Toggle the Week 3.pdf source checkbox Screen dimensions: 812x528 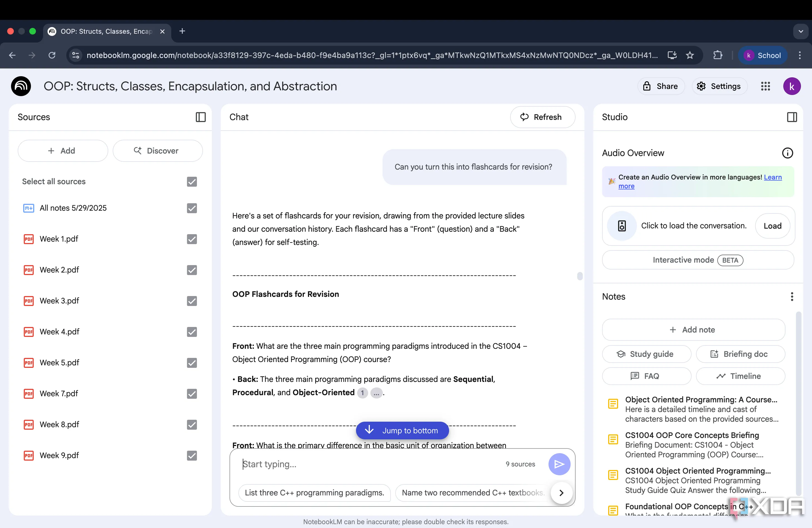pyautogui.click(x=192, y=301)
